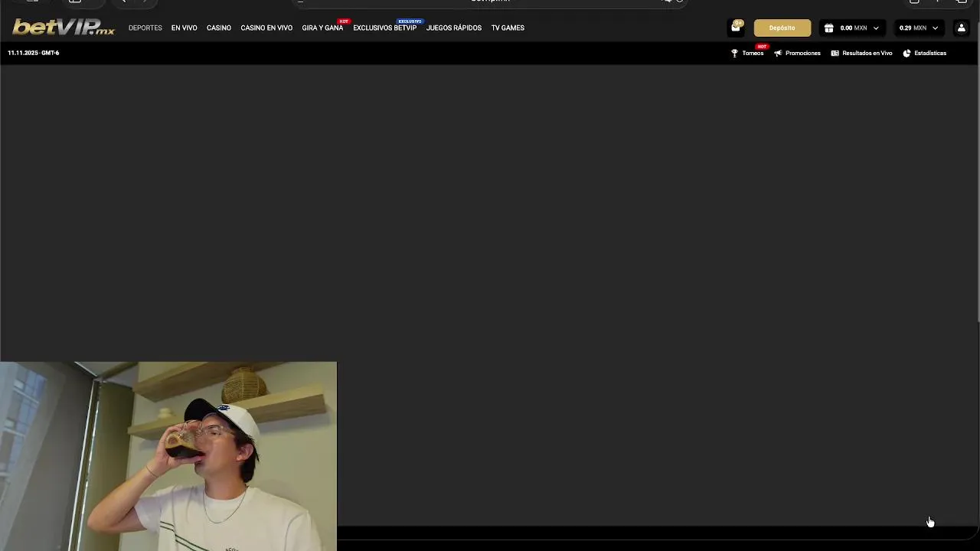The width and height of the screenshot is (980, 551).
Task: Open the user profile icon
Action: point(962,28)
